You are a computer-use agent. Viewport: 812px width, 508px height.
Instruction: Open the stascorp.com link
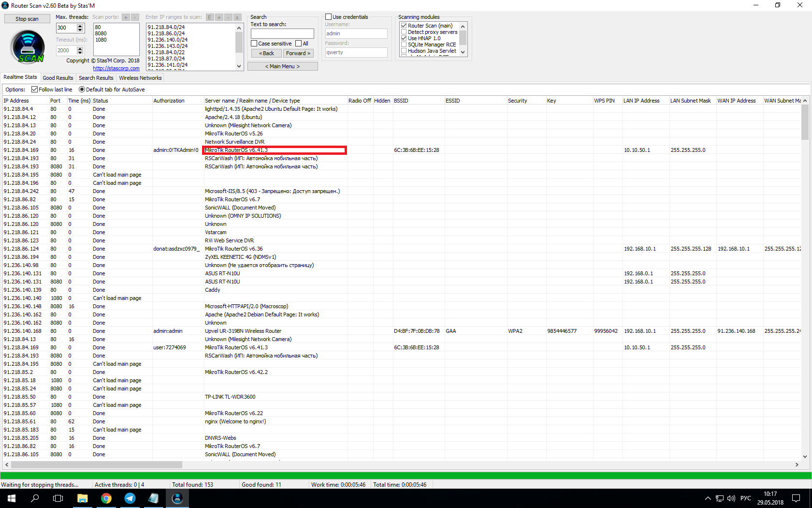[116, 68]
